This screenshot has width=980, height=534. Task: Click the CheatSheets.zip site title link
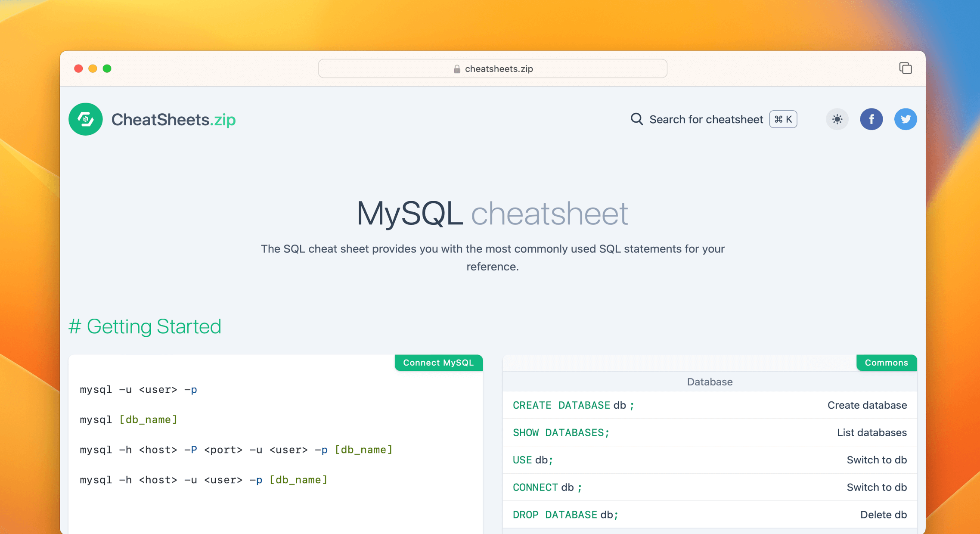(173, 120)
